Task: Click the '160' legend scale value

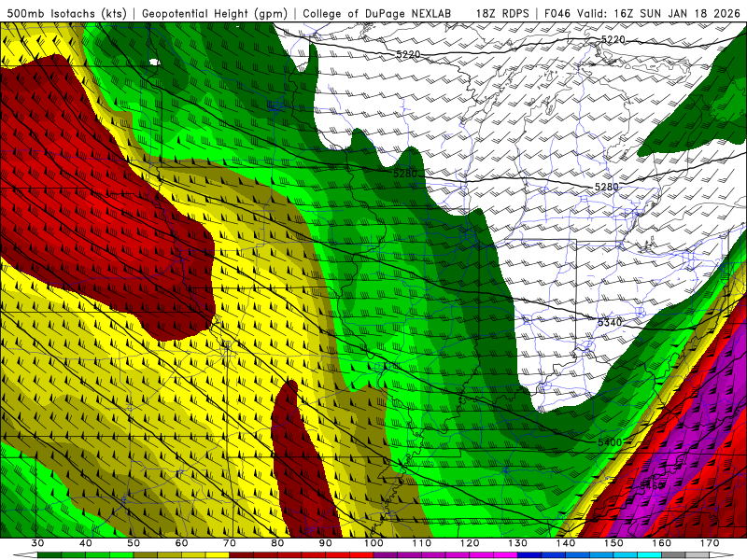Action: coord(662,543)
